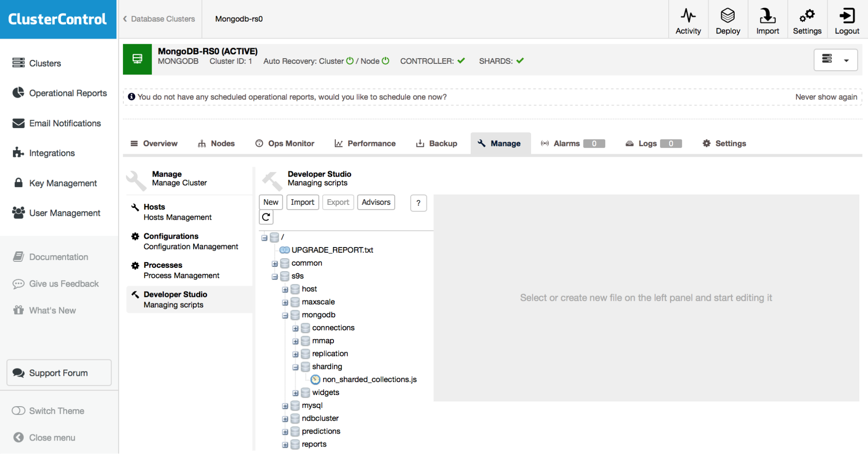Click the UPGRADE_REPORT.txt file icon
The height and width of the screenshot is (454, 868).
point(284,250)
